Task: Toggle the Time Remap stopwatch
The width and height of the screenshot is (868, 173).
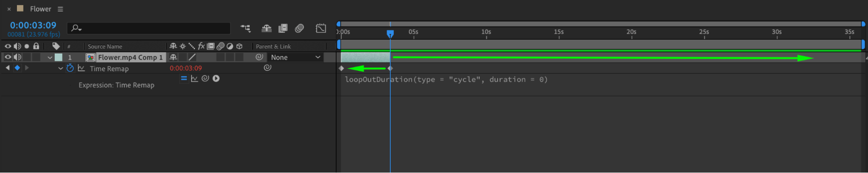Action: (x=70, y=68)
